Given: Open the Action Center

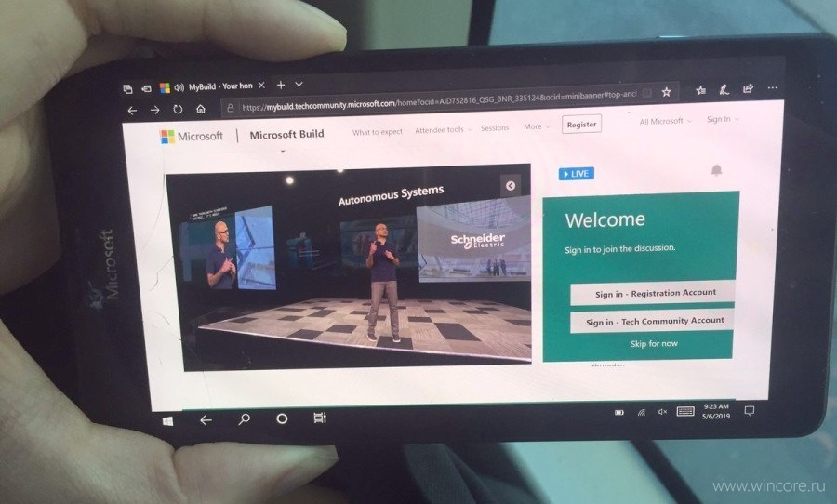Looking at the screenshot, I should coord(750,410).
